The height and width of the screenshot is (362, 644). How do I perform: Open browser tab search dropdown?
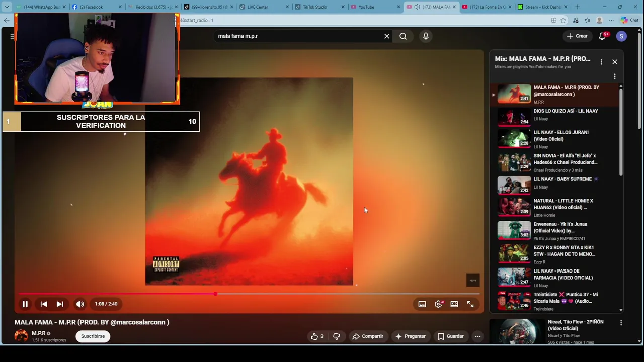coord(7,7)
